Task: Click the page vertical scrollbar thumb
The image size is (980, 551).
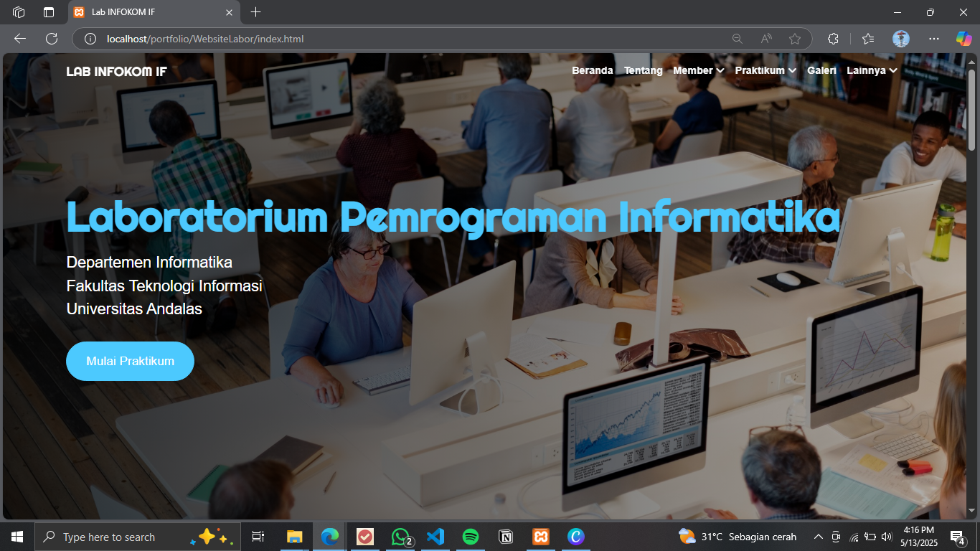Action: 972,109
